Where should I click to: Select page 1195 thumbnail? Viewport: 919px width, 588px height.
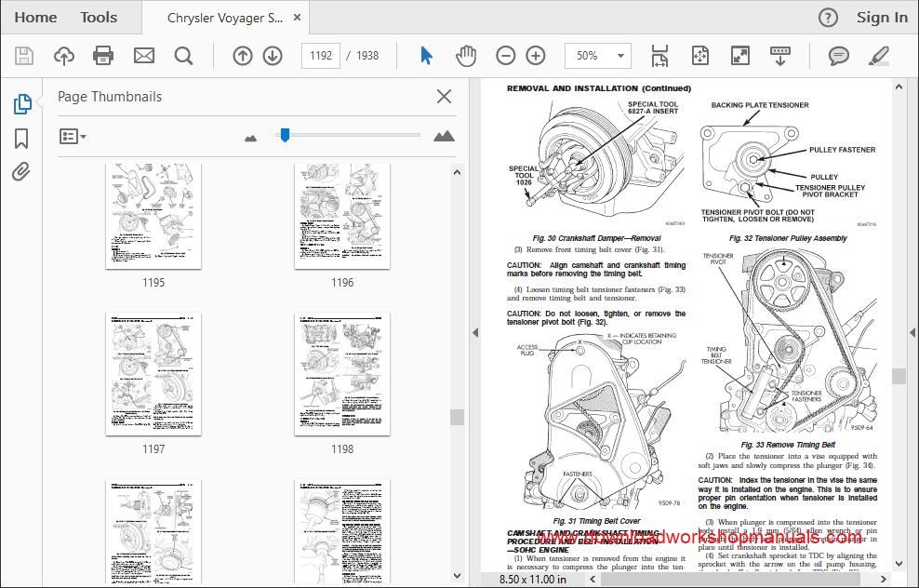(x=153, y=217)
